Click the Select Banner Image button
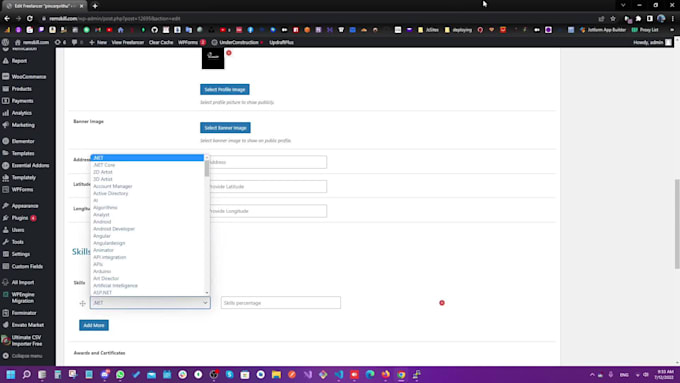 coord(225,128)
